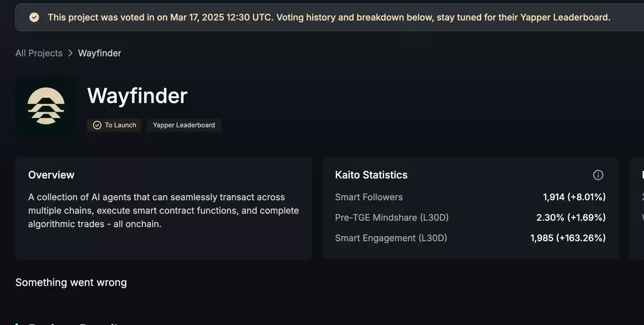The width and height of the screenshot is (644, 325).
Task: Click the Something went wrong message
Action: coord(71,283)
